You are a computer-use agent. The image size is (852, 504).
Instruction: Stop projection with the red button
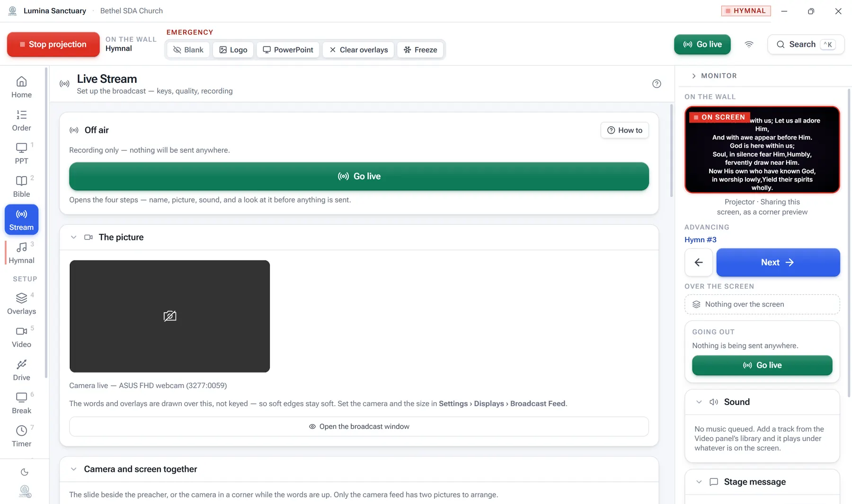pyautogui.click(x=53, y=44)
